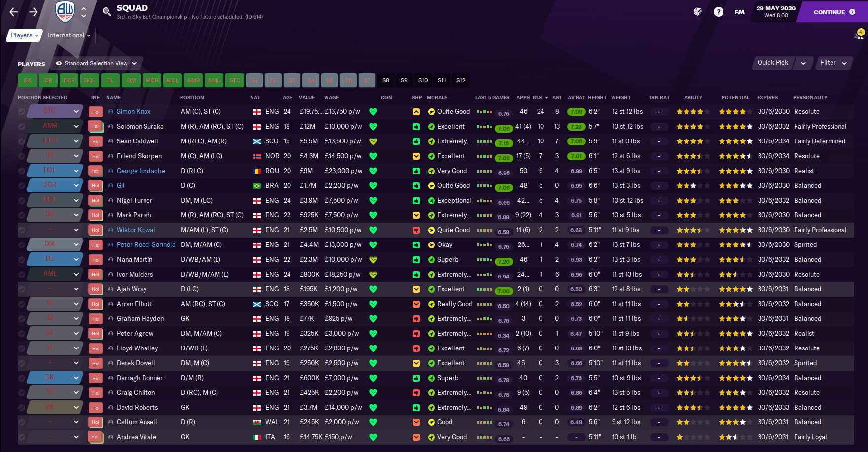Viewport: 868px width, 452px height.
Task: Click Simon Knox's player info icon
Action: [x=111, y=112]
